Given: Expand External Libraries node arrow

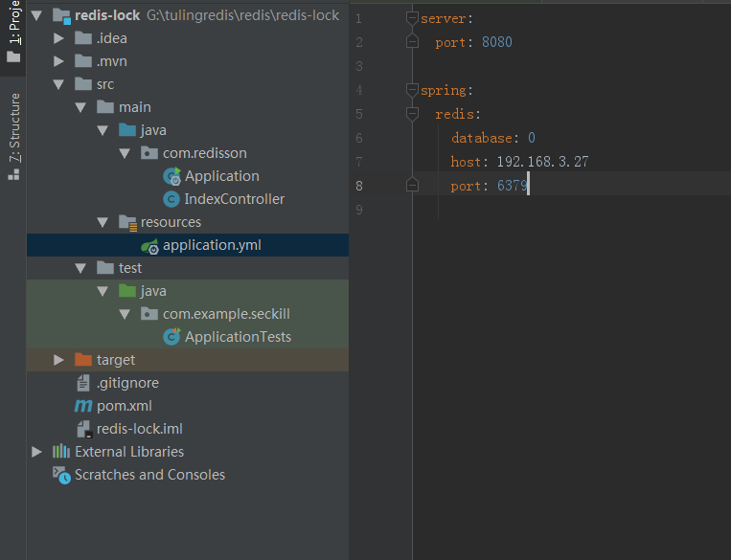Looking at the screenshot, I should 36,452.
